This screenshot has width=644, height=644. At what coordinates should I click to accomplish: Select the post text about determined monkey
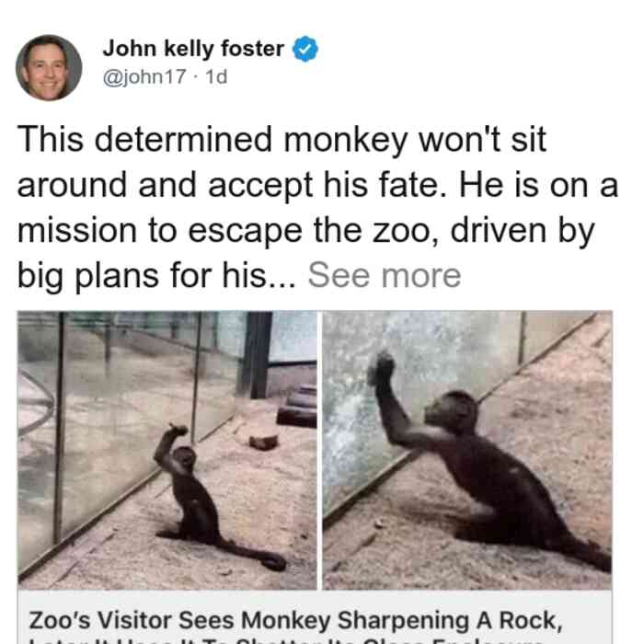[317, 207]
